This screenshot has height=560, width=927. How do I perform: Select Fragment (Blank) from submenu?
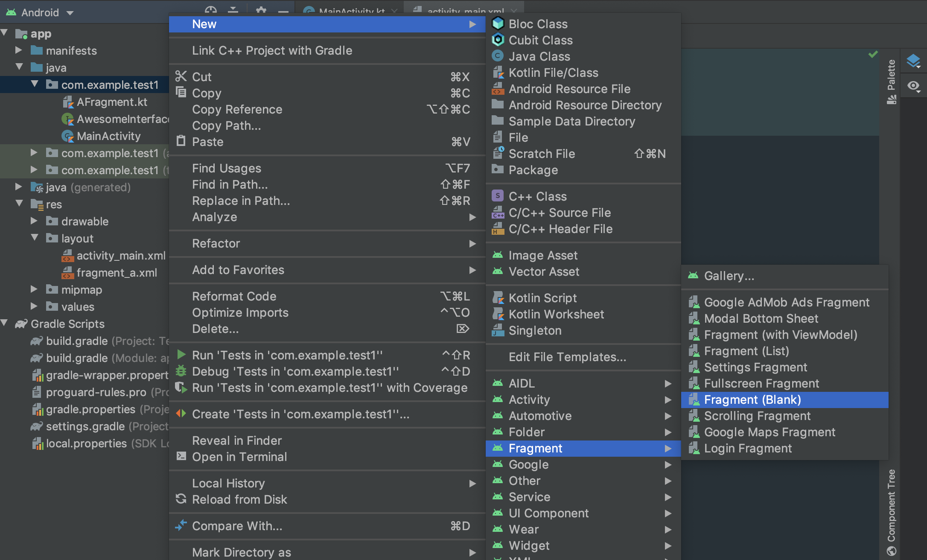pos(752,400)
